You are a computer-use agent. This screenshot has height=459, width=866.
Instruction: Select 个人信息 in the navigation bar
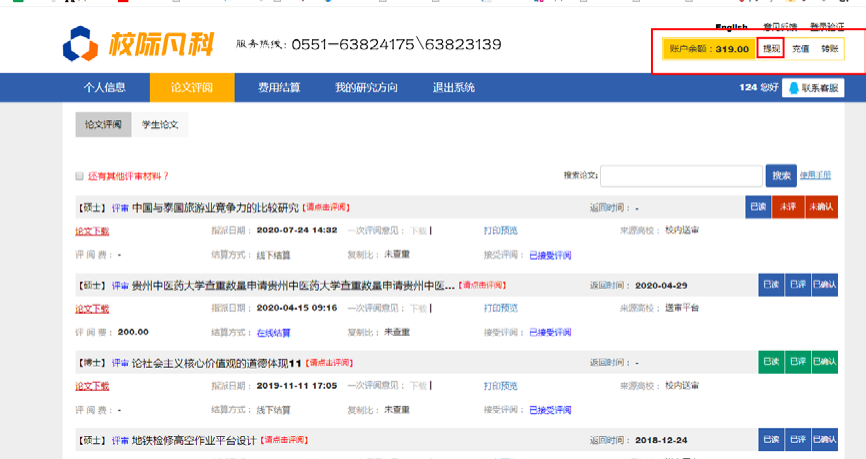105,88
